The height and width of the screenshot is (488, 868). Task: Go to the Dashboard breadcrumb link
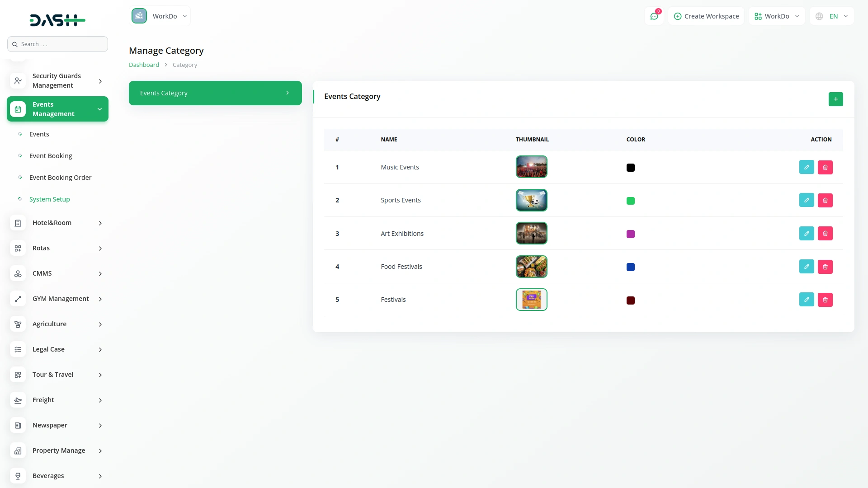[x=144, y=65]
